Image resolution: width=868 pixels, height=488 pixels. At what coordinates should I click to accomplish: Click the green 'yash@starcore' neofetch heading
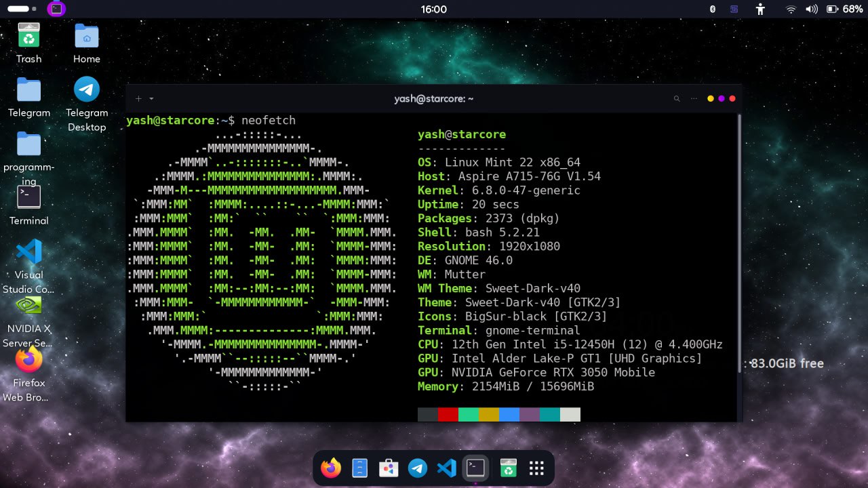[x=462, y=134]
